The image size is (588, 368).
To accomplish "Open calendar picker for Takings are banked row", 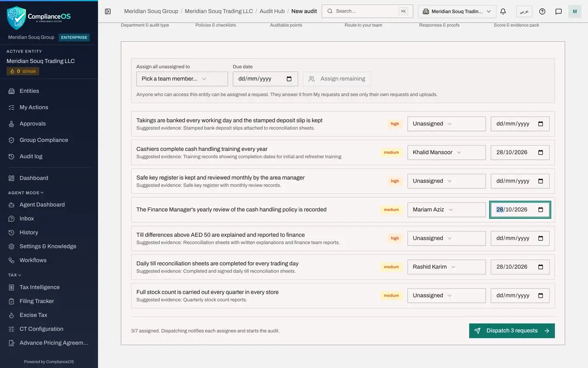I will pos(541,124).
